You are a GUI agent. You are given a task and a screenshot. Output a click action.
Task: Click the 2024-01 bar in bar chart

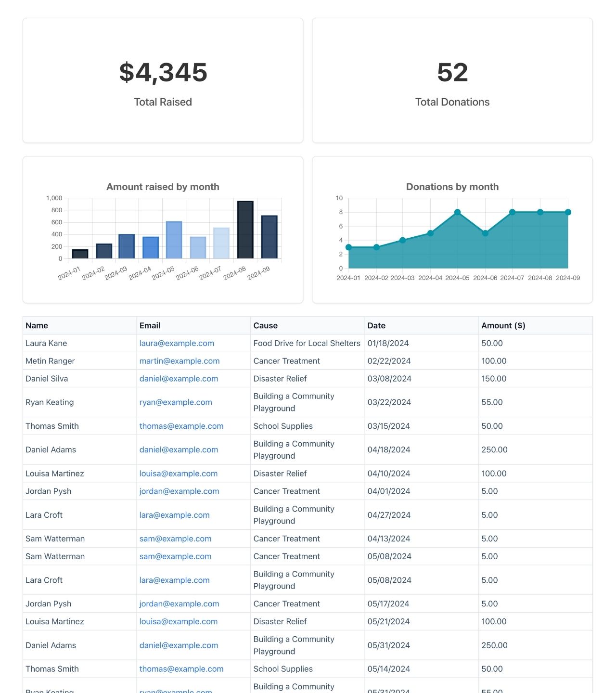click(x=79, y=253)
